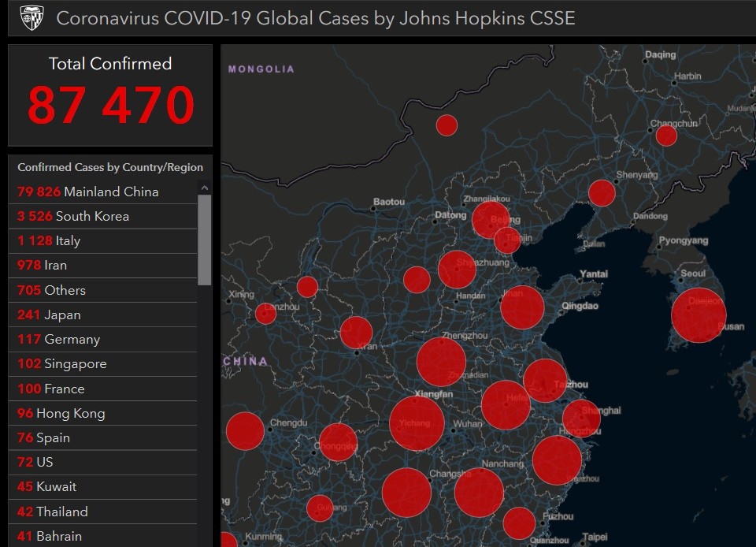Click the red circle over Jinan
Viewport: 756px width, 547px height.
[x=522, y=307]
